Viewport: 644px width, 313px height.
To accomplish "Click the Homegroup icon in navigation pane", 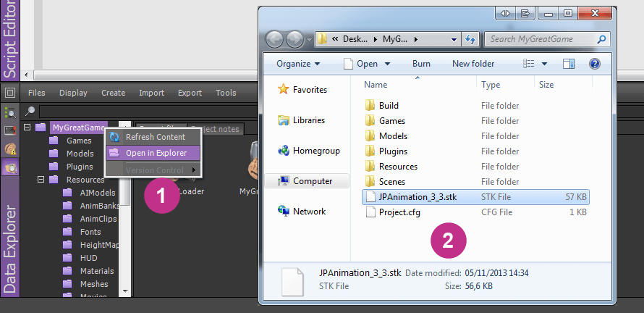I will [x=283, y=151].
